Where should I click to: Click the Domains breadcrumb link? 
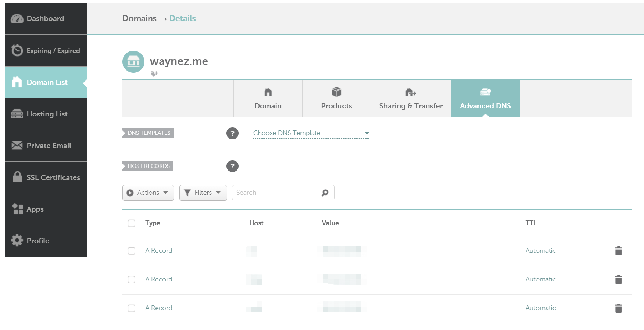139,19
